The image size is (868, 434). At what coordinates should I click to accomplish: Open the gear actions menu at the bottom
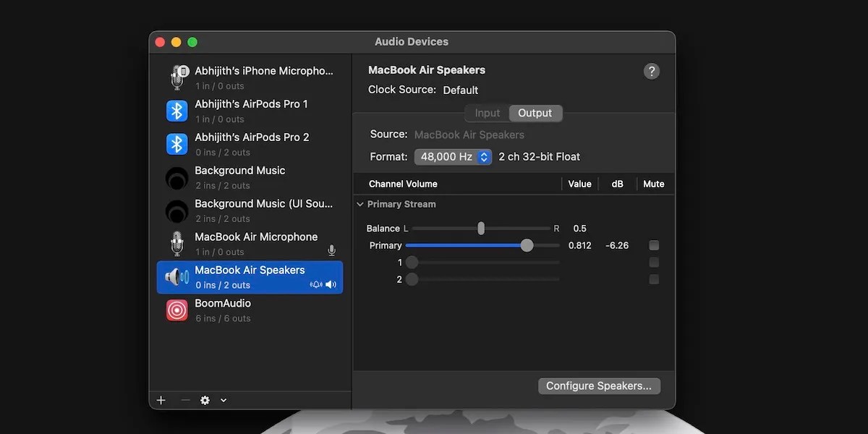(x=204, y=399)
